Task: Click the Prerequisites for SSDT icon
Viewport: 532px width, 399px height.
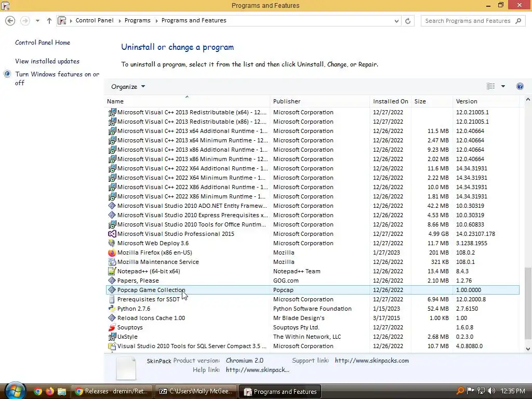Action: [x=112, y=299]
